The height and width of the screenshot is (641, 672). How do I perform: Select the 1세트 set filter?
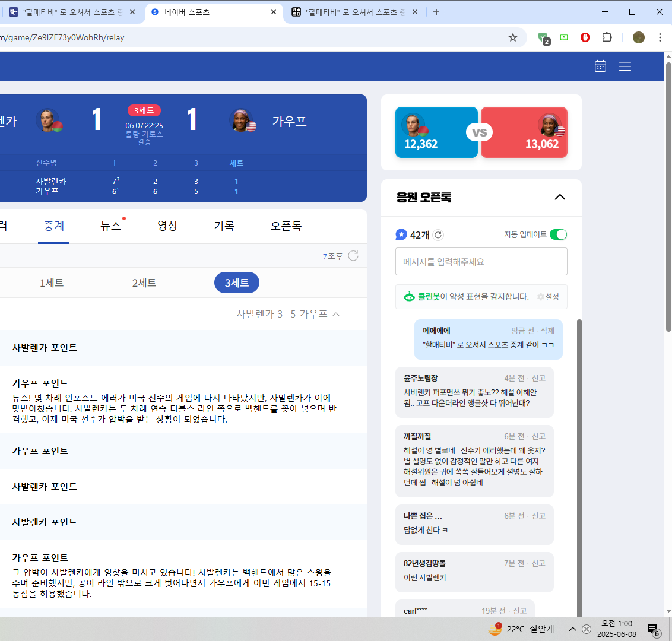point(52,283)
